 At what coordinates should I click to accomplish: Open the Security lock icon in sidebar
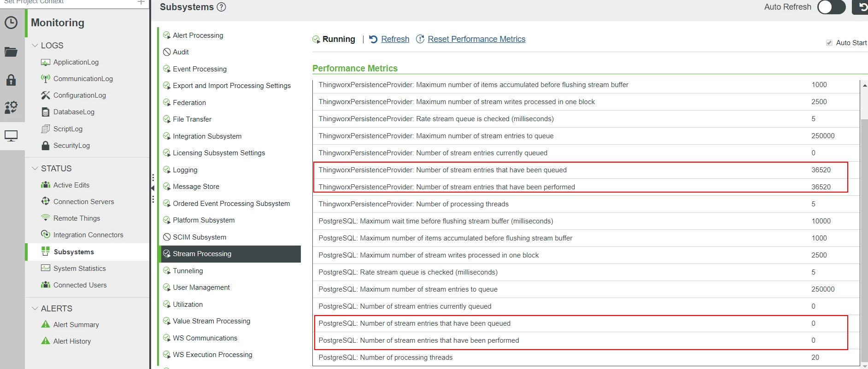[x=11, y=80]
